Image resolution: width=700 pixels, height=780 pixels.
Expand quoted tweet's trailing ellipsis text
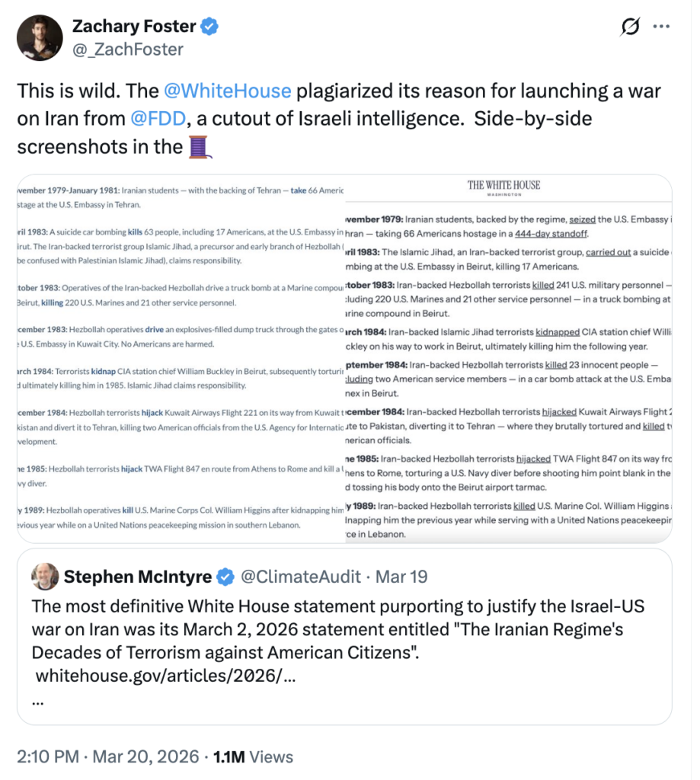38,702
